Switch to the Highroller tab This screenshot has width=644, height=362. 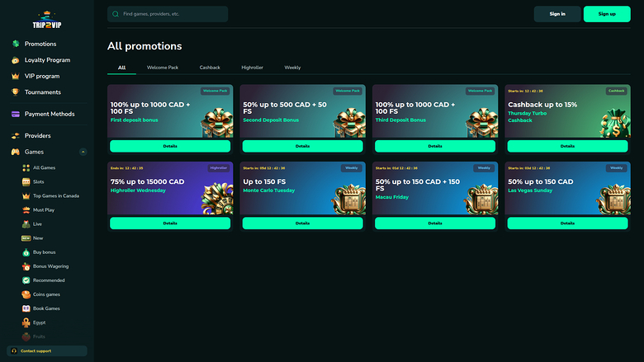252,68
